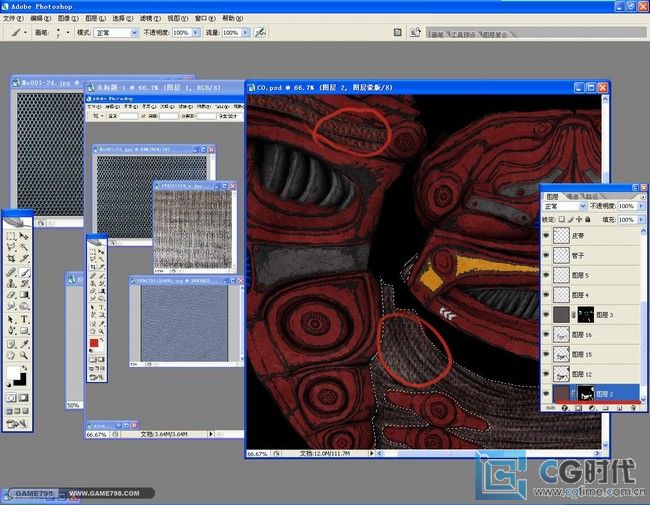
Task: Select the Zoom magnifier tool
Action: tap(24, 355)
